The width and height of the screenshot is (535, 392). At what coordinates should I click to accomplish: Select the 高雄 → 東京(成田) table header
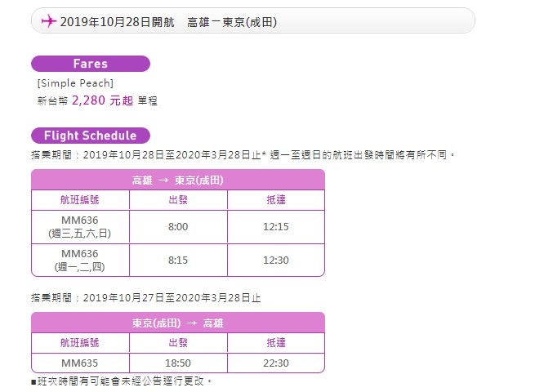tap(178, 180)
